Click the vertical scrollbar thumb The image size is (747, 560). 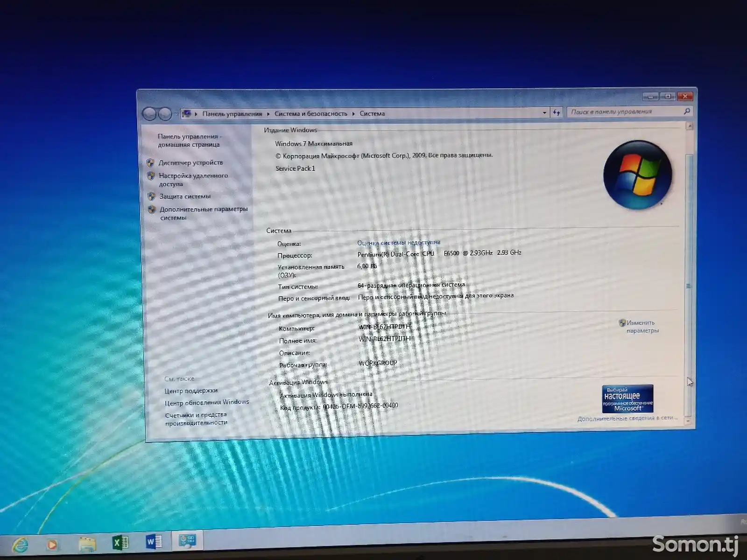(x=689, y=285)
